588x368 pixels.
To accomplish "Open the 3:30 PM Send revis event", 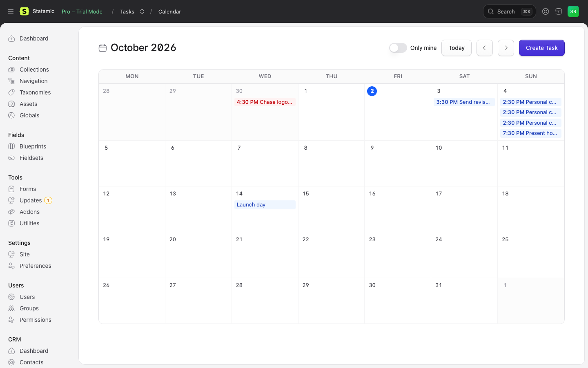I will tap(464, 102).
